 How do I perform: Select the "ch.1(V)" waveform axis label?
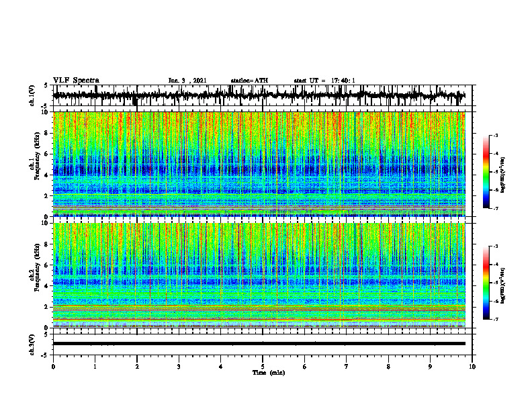pyautogui.click(x=32, y=95)
